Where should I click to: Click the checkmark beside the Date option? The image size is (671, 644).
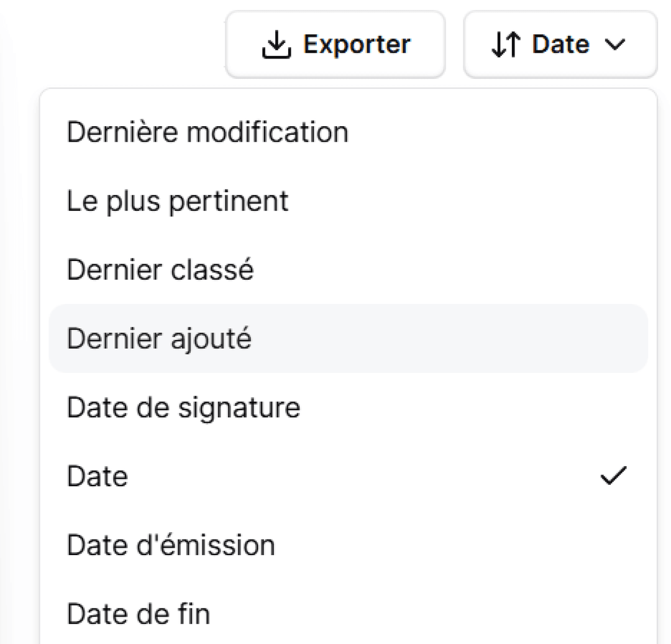[614, 476]
